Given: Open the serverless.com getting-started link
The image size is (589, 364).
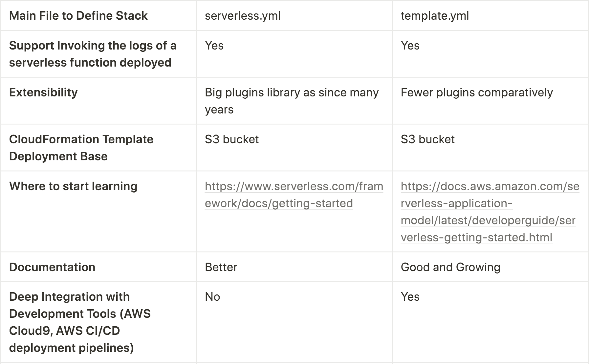Looking at the screenshot, I should [294, 195].
